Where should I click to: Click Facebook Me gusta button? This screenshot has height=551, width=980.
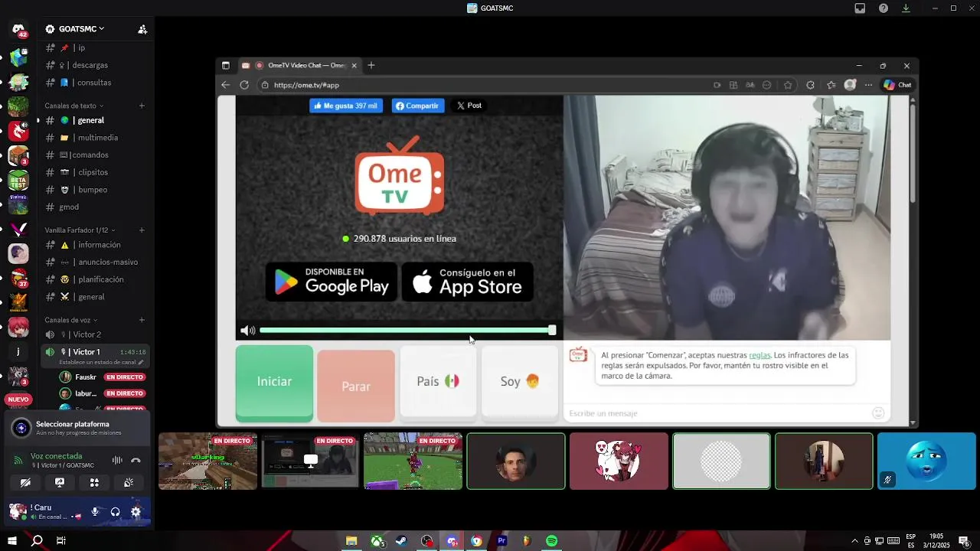[346, 106]
